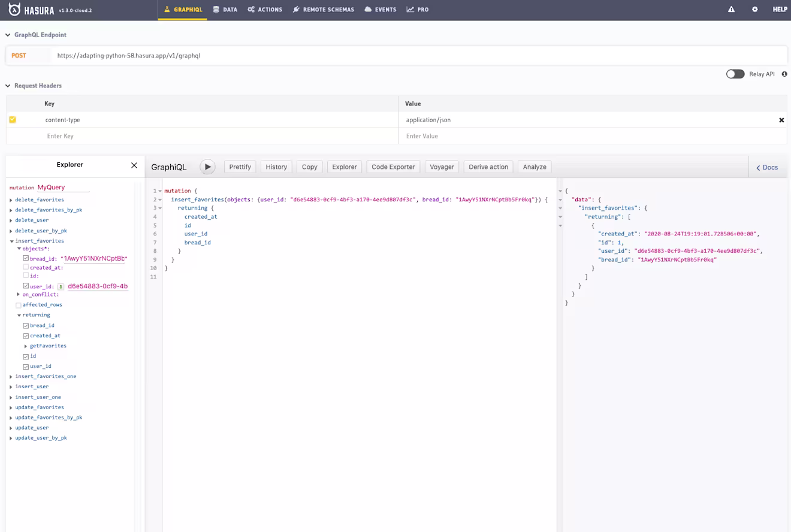The width and height of the screenshot is (791, 532).
Task: Close the Explorer panel with X icon
Action: click(134, 165)
